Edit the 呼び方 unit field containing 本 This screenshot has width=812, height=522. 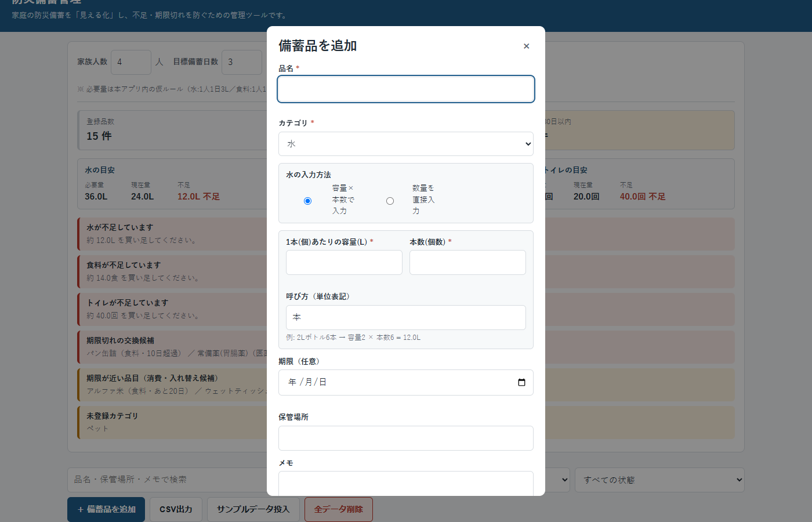[406, 317]
